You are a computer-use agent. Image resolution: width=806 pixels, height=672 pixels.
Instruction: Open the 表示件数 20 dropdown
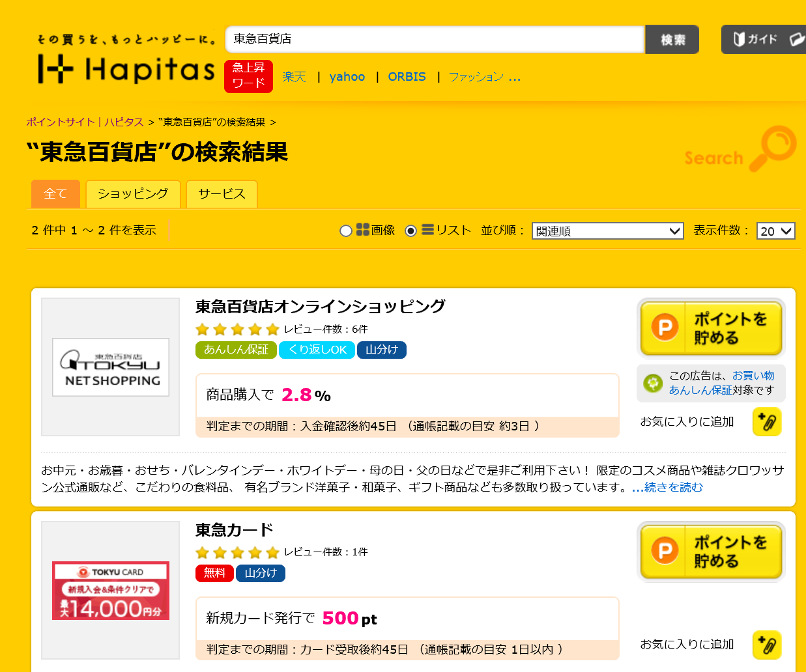tap(776, 231)
